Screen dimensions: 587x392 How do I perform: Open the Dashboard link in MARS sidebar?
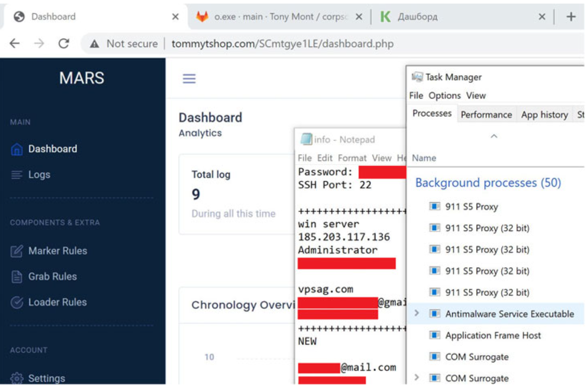(53, 149)
